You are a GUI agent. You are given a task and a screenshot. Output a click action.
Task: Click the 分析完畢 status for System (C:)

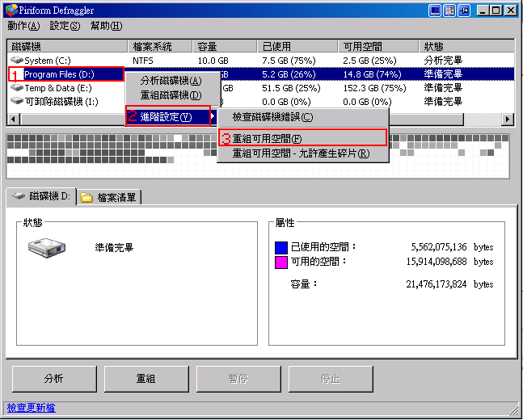443,61
